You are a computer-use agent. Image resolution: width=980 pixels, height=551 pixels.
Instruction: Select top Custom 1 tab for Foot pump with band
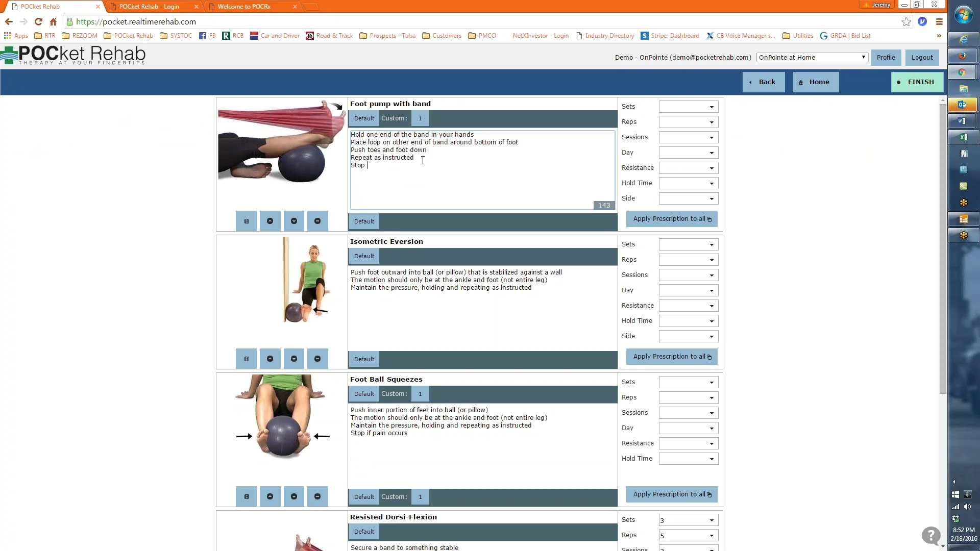(420, 118)
